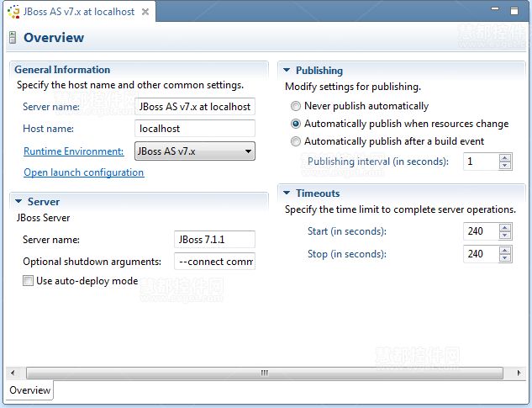Click Open launch configuration link
This screenshot has height=408, width=532.
(x=84, y=172)
